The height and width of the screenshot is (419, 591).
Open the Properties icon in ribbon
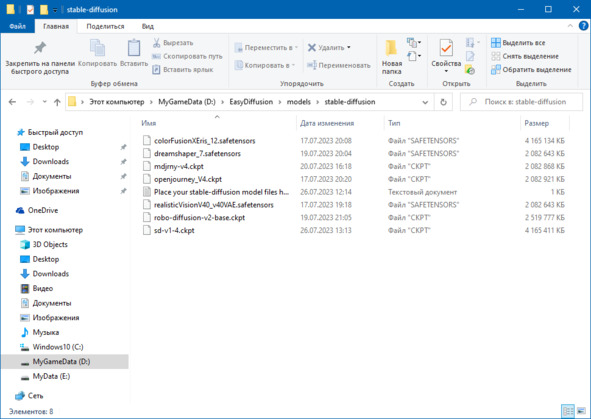coord(446,48)
